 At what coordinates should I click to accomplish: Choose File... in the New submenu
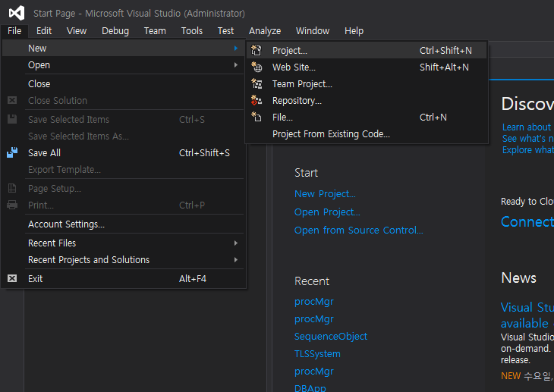tap(367, 117)
